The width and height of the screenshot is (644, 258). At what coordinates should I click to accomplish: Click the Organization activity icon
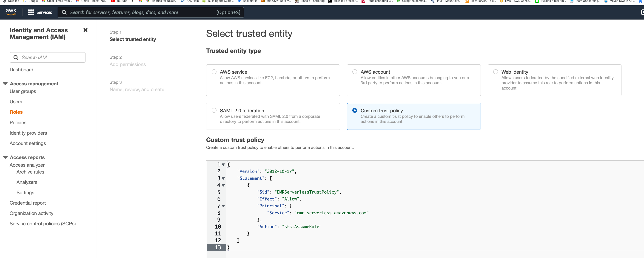coord(31,213)
